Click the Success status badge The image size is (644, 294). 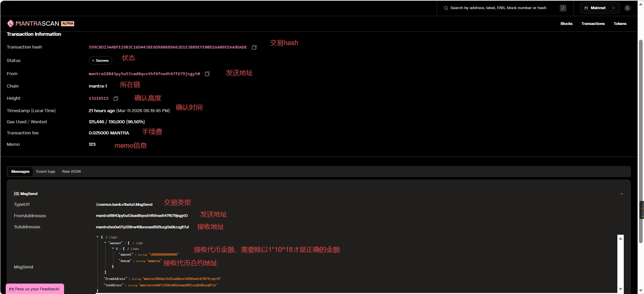pos(100,61)
